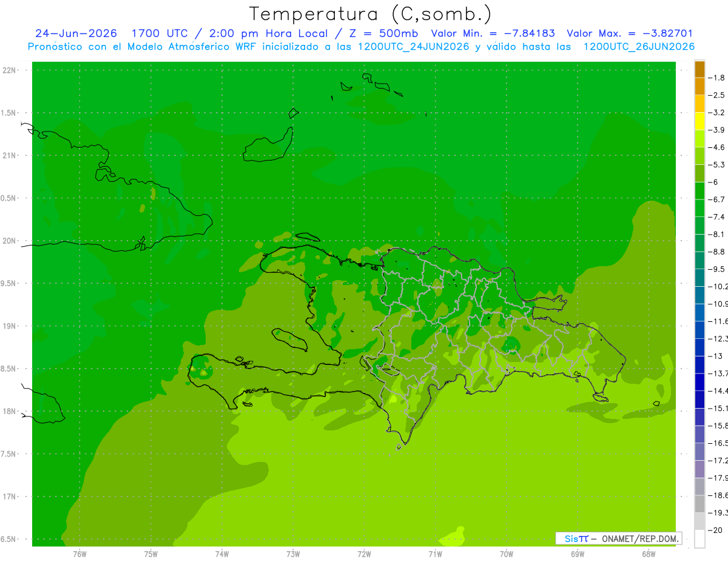Pick the white swatch below -20

[699, 539]
